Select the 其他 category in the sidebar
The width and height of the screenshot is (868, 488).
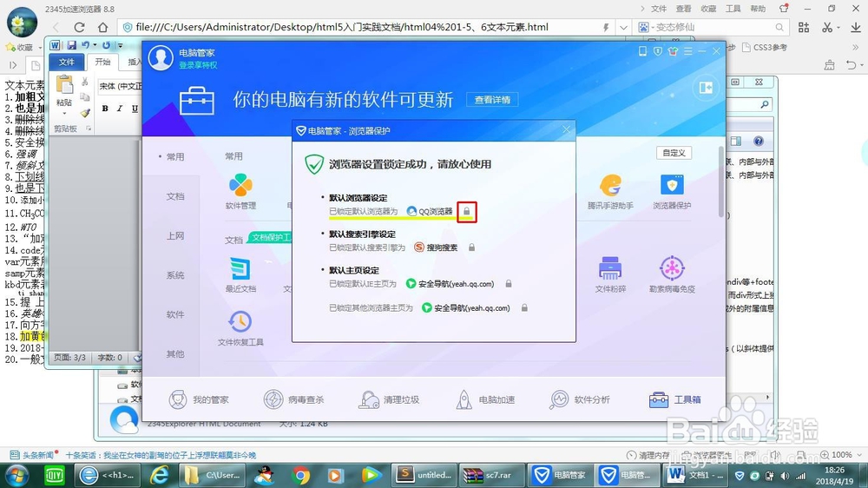point(175,354)
